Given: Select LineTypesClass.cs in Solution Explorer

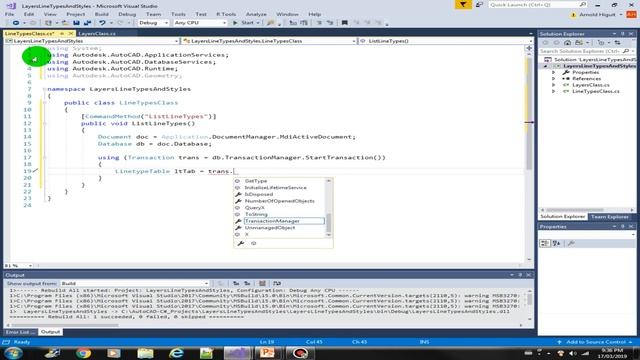Looking at the screenshot, I should click(596, 91).
